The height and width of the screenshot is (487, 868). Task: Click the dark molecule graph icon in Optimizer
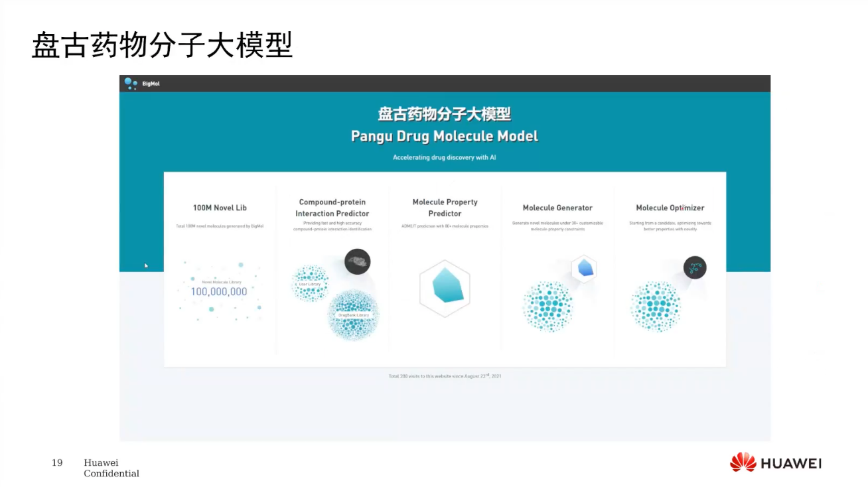tap(695, 267)
